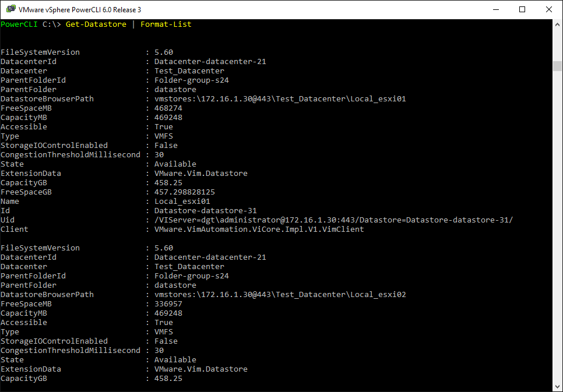This screenshot has width=563, height=392.
Task: Click the PowerCLI application icon in title bar
Action: click(x=11, y=9)
